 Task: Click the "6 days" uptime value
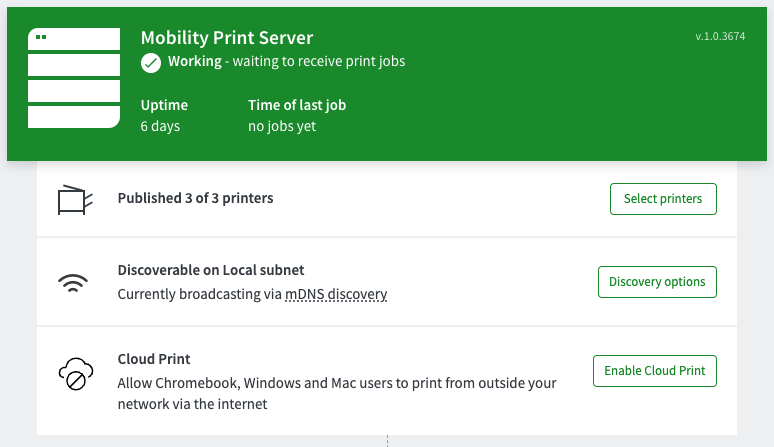(160, 126)
